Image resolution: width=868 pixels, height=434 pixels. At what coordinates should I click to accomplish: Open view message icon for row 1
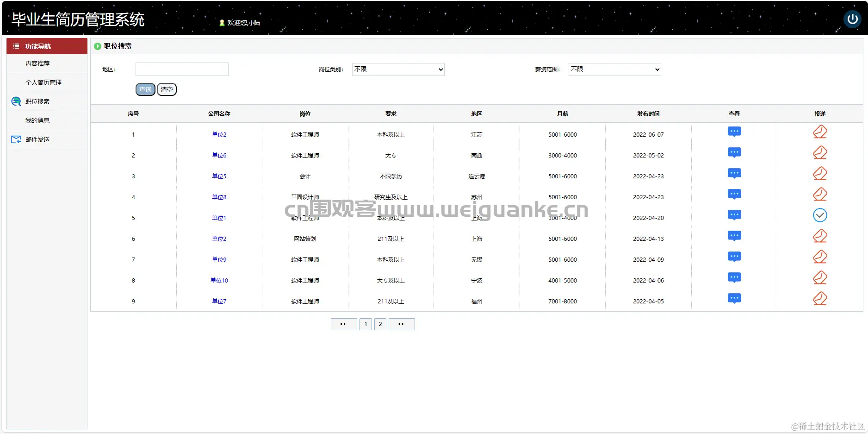click(734, 132)
